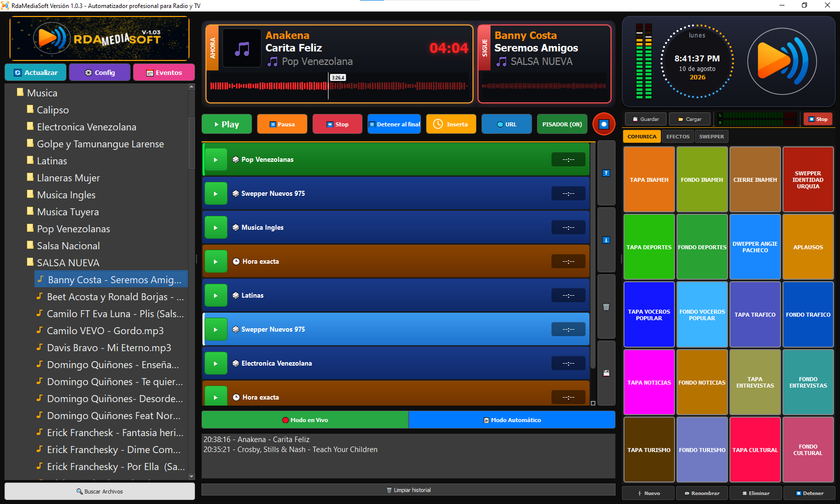Open the SWEPPER tab

pyautogui.click(x=711, y=136)
